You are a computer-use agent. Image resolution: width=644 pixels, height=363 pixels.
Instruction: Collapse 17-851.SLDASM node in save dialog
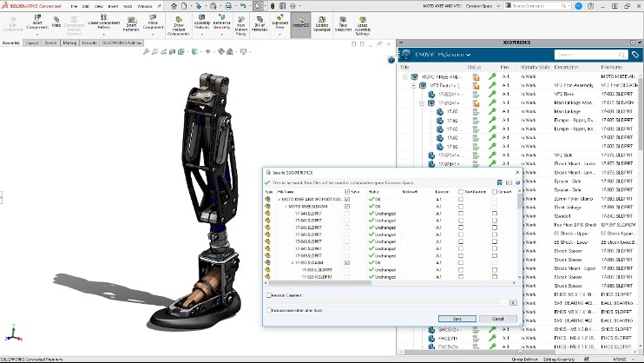[292, 262]
